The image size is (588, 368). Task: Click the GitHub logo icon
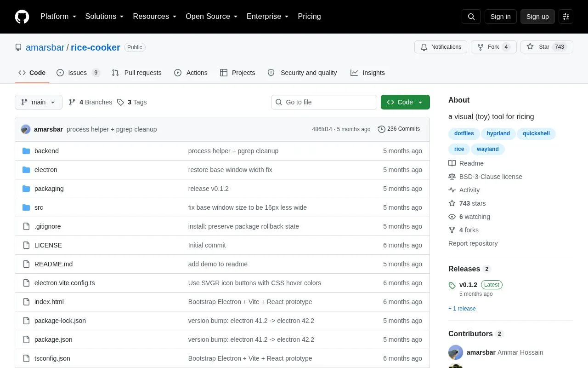click(22, 17)
